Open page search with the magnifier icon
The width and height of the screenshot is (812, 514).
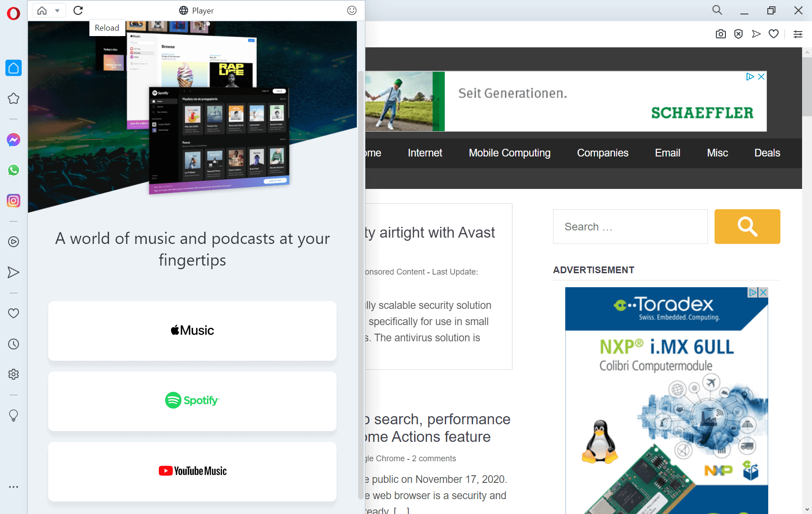coord(716,10)
